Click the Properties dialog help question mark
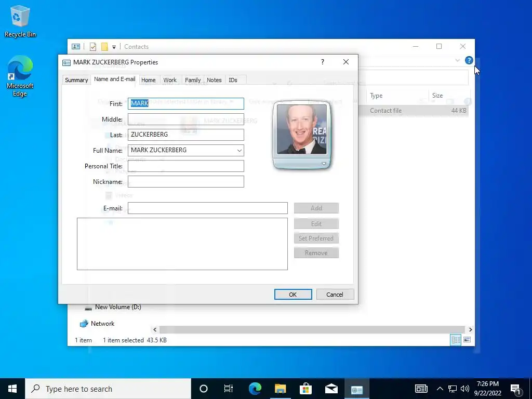Viewport: 532px width, 399px height. [x=322, y=62]
